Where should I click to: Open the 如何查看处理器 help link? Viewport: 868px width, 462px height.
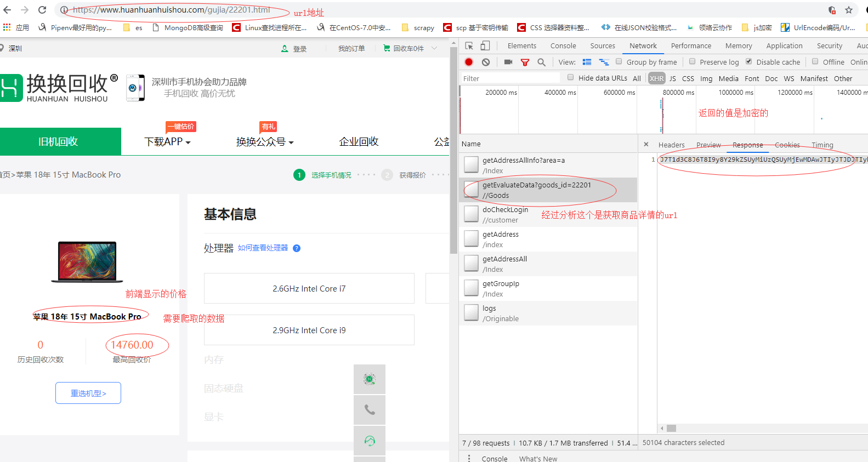(263, 248)
